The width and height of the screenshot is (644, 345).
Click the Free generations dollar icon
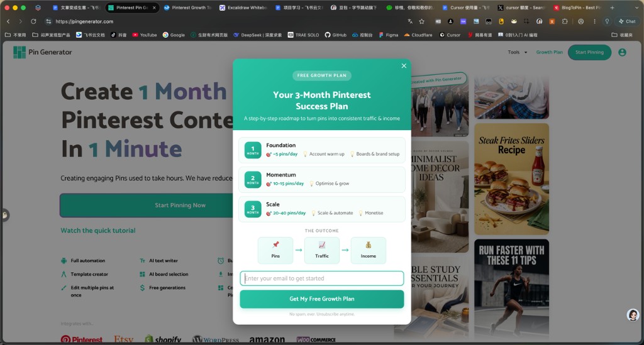tap(142, 288)
